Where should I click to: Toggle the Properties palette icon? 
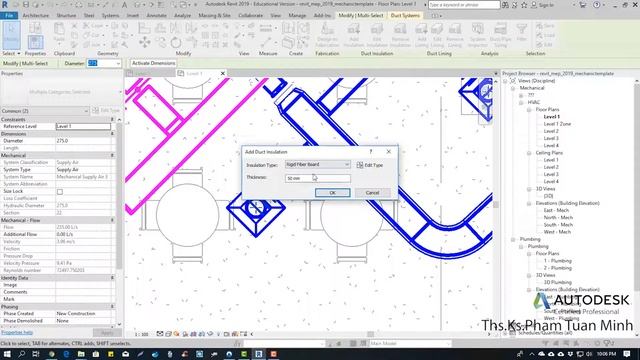coord(35,42)
